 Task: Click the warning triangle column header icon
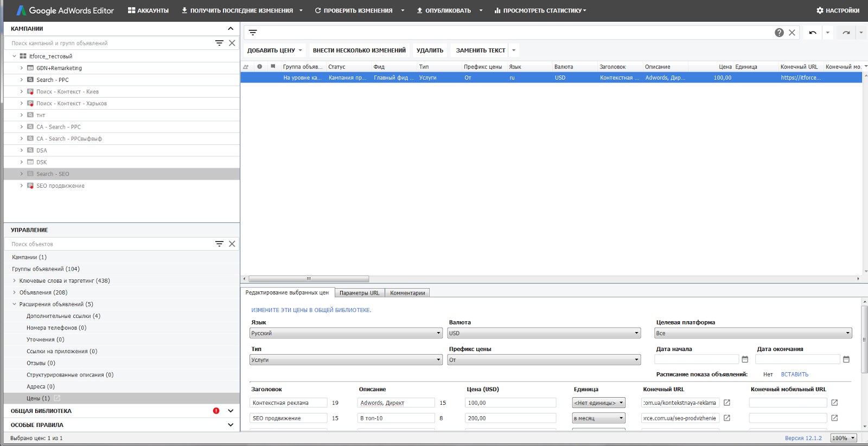pos(246,67)
